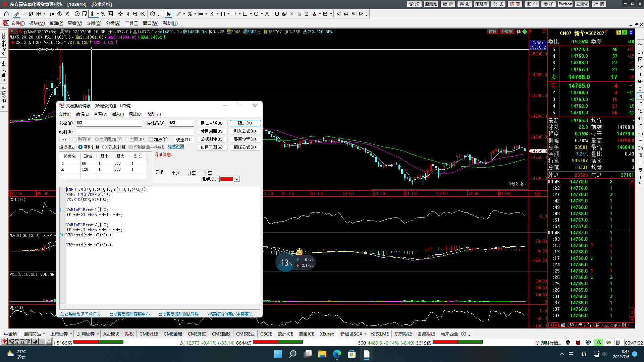The width and height of the screenshot is (644, 362).
Task: Expand the 新加坡SGX tab dropdown
Action: tap(365, 334)
